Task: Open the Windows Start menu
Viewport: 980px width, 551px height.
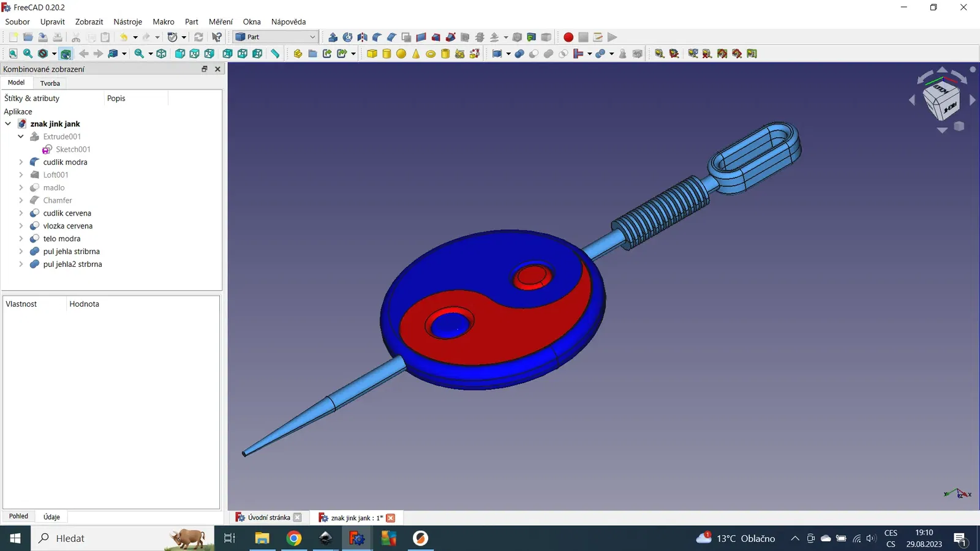Action: tap(15, 538)
